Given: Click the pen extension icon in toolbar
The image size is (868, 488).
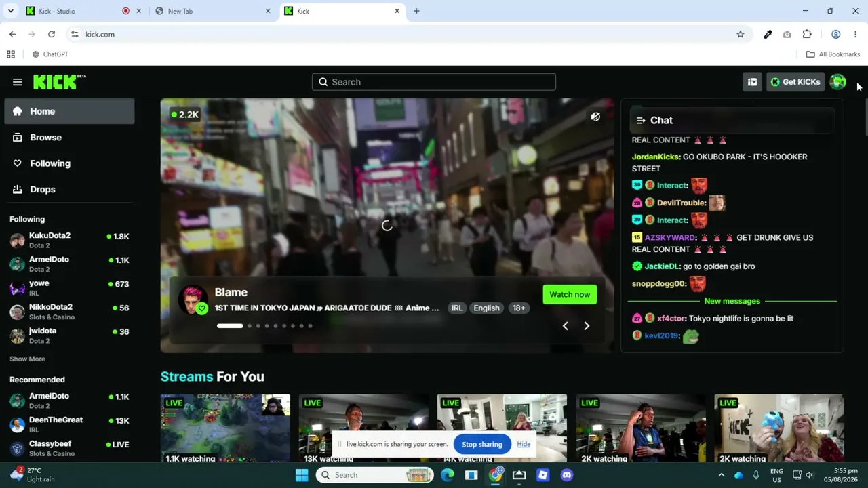Looking at the screenshot, I should 768,34.
